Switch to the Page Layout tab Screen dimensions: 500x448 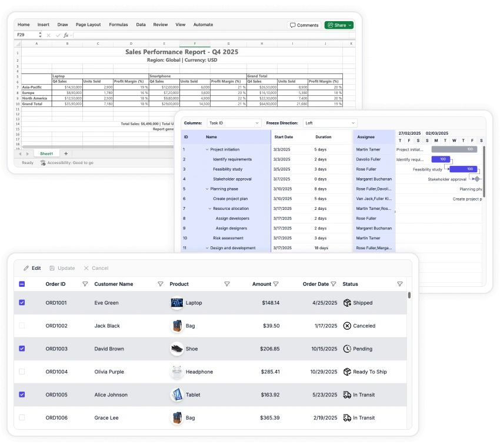88,25
